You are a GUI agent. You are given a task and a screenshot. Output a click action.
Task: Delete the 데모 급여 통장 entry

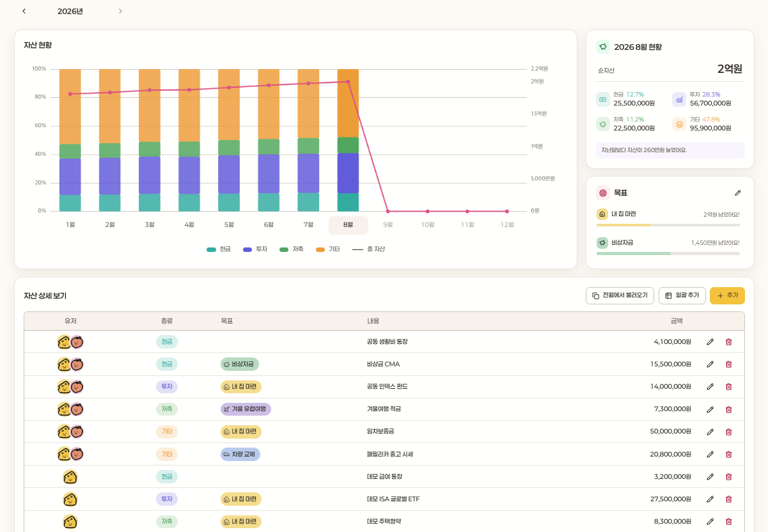(728, 477)
